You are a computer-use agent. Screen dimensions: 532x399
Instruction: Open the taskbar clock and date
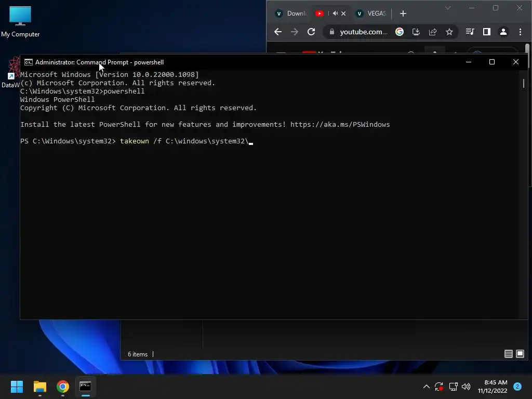pyautogui.click(x=493, y=387)
